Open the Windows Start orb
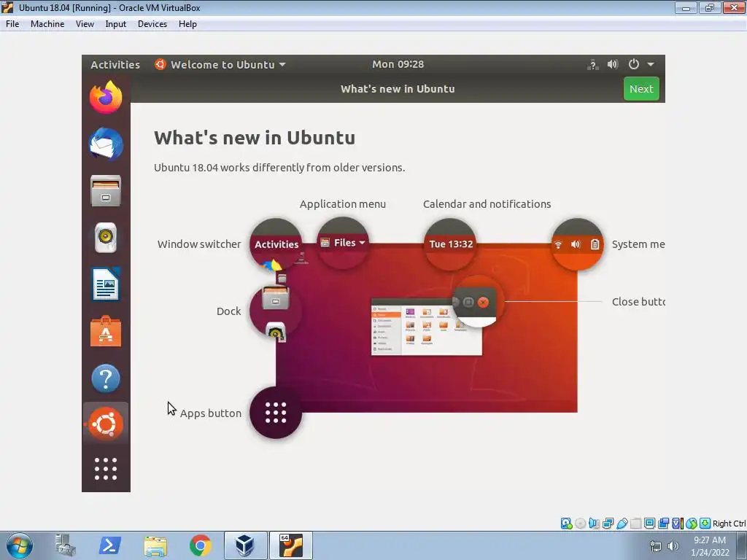The image size is (747, 560). pyautogui.click(x=20, y=545)
